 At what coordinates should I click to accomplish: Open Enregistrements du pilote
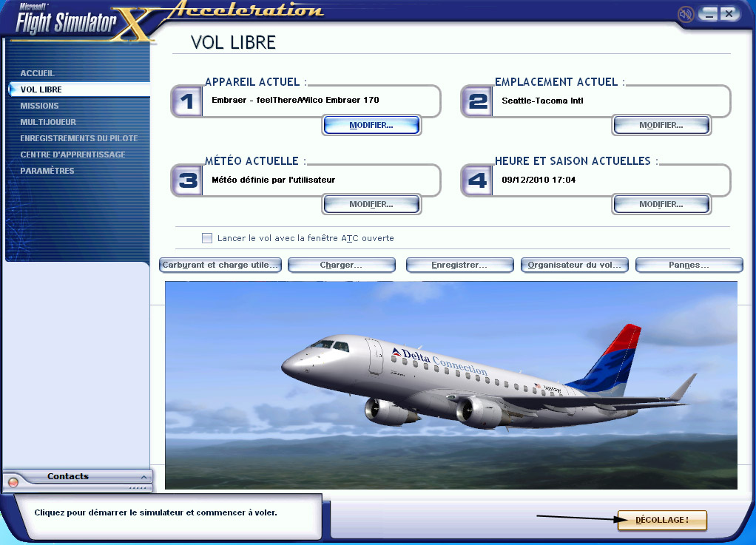(x=79, y=138)
